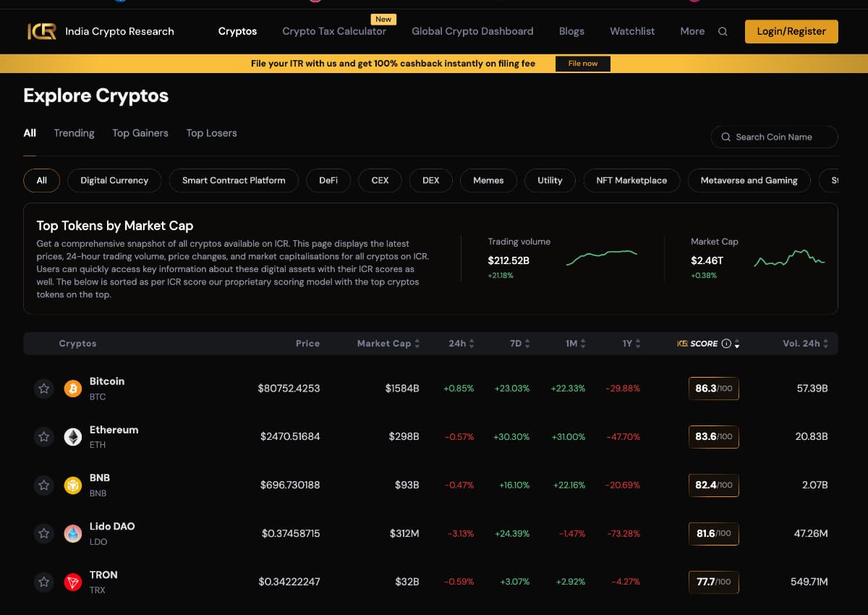Click the ITR cashback banner text
This screenshot has width=868, height=615.
(393, 64)
